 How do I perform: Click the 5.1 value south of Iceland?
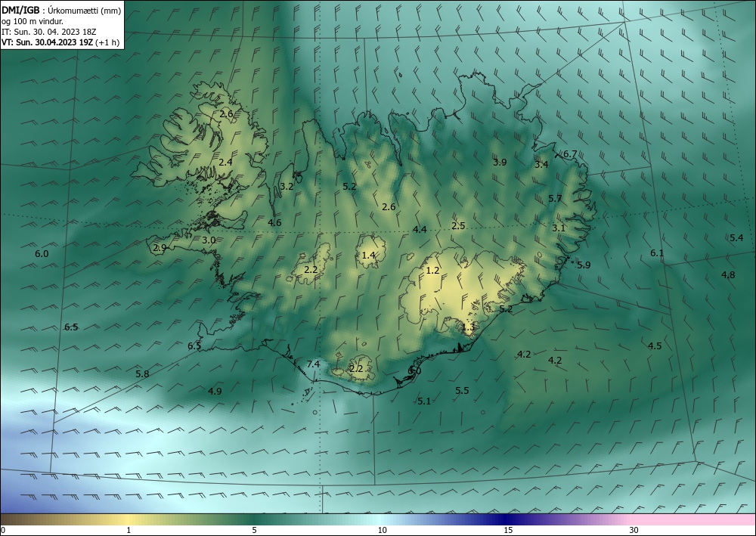pos(424,401)
